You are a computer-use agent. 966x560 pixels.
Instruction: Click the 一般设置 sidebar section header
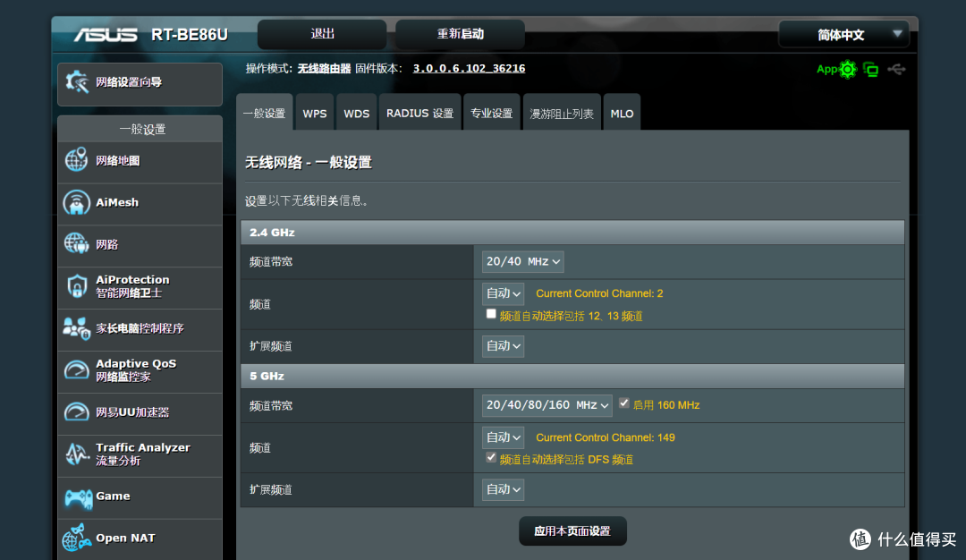[x=140, y=129]
